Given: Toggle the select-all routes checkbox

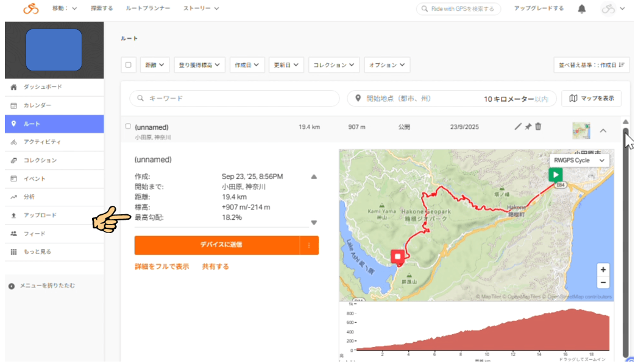Looking at the screenshot, I should (x=128, y=65).
